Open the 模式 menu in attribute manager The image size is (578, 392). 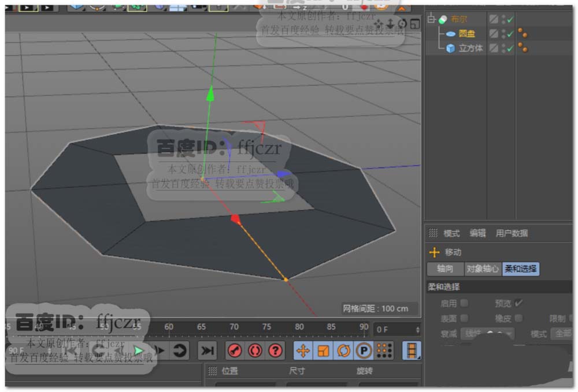coord(451,233)
